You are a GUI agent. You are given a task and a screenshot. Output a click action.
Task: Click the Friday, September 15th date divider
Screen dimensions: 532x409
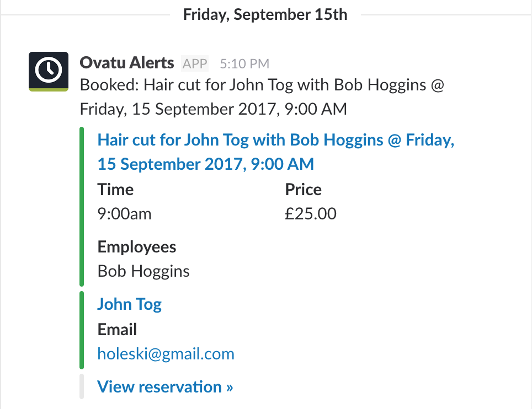pyautogui.click(x=265, y=14)
